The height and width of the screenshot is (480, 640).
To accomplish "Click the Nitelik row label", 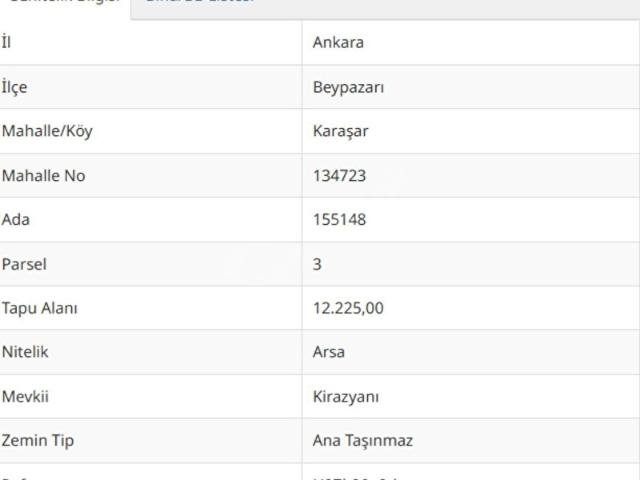I will (x=25, y=352).
